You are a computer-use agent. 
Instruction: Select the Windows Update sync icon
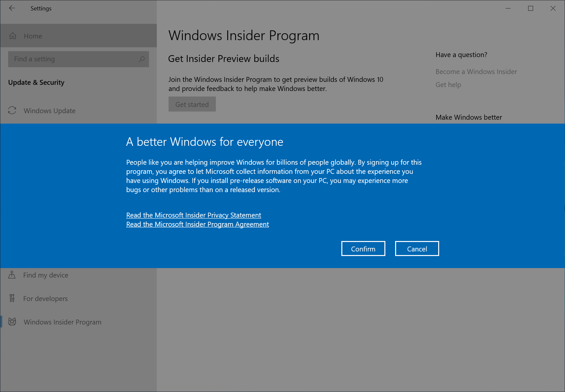click(x=12, y=111)
